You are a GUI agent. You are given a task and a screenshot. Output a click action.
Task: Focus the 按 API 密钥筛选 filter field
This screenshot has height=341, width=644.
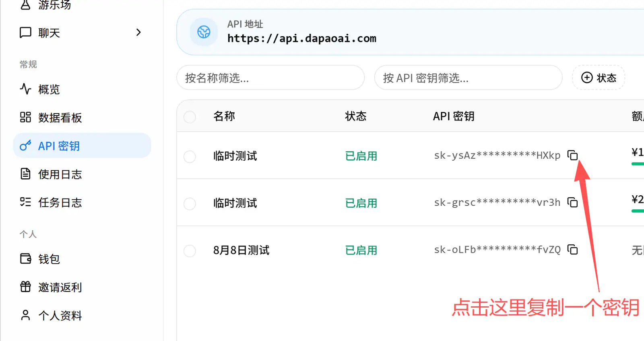coord(469,77)
